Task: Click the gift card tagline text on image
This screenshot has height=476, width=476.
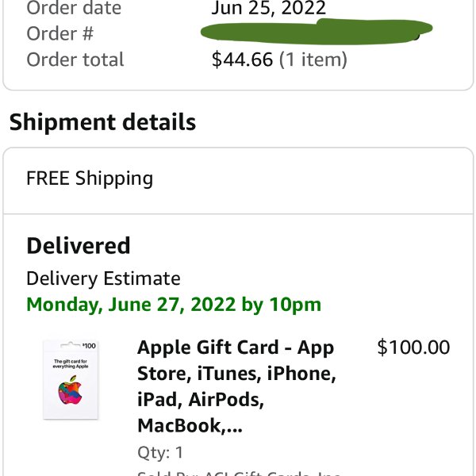Action: coord(71,363)
